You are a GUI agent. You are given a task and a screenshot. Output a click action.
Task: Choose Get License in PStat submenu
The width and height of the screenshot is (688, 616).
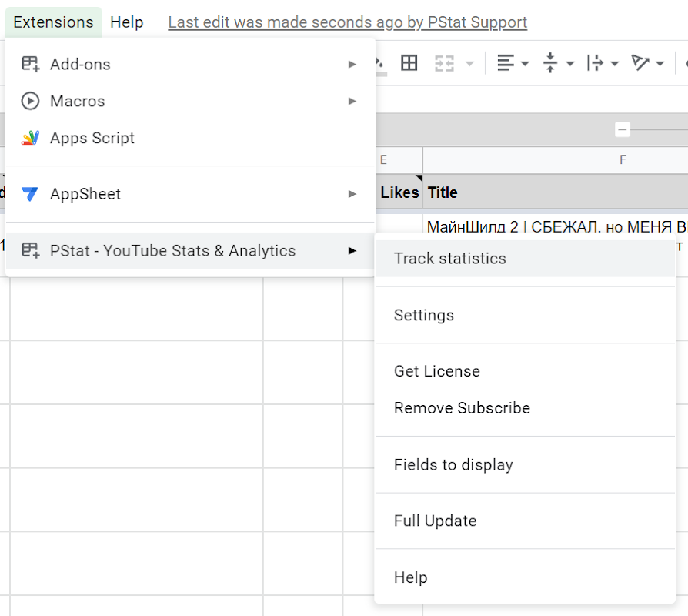[525, 371]
